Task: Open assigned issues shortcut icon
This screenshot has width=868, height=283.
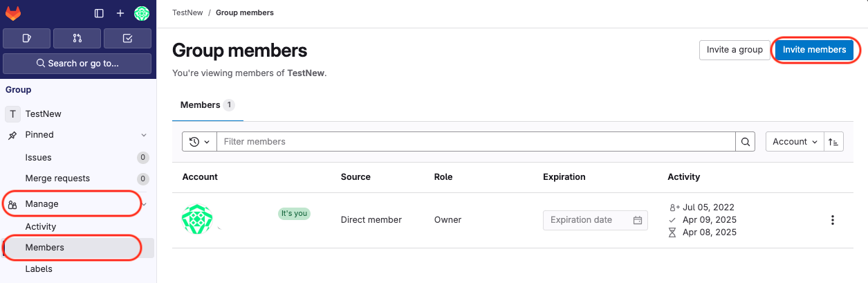Action: [26, 38]
